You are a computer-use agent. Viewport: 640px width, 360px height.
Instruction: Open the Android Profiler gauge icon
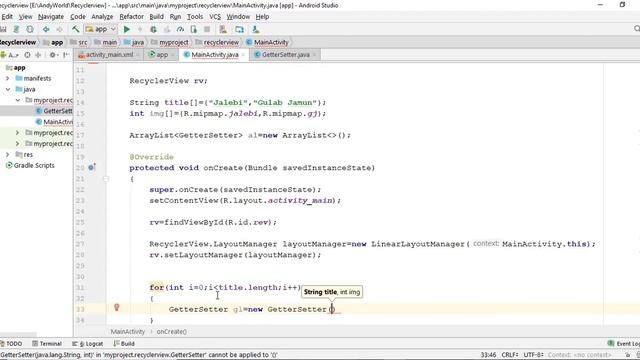tap(180, 29)
